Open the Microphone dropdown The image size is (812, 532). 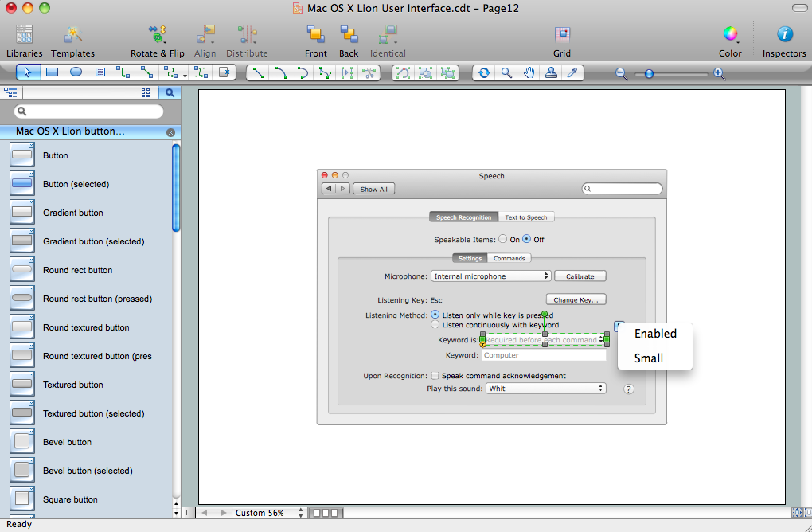pyautogui.click(x=490, y=276)
